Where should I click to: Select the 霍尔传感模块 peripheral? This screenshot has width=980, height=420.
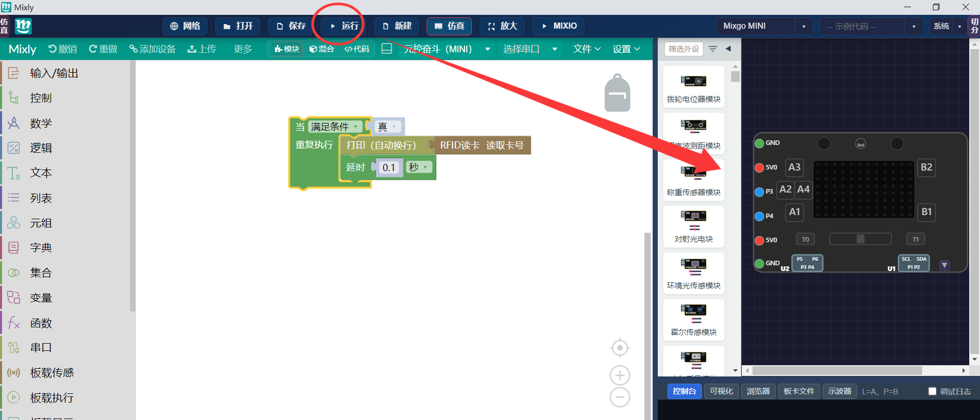click(x=694, y=320)
